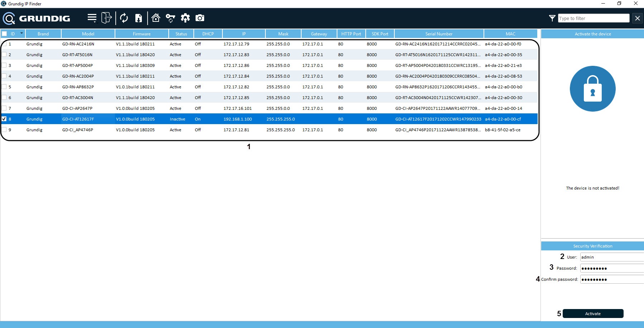Uncheck the checkbox for device 8

point(4,119)
